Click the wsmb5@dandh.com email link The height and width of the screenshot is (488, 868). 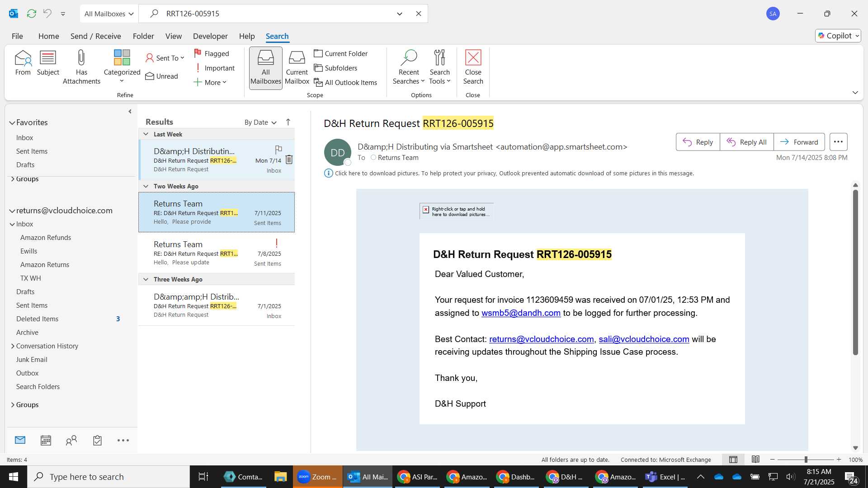tap(521, 313)
